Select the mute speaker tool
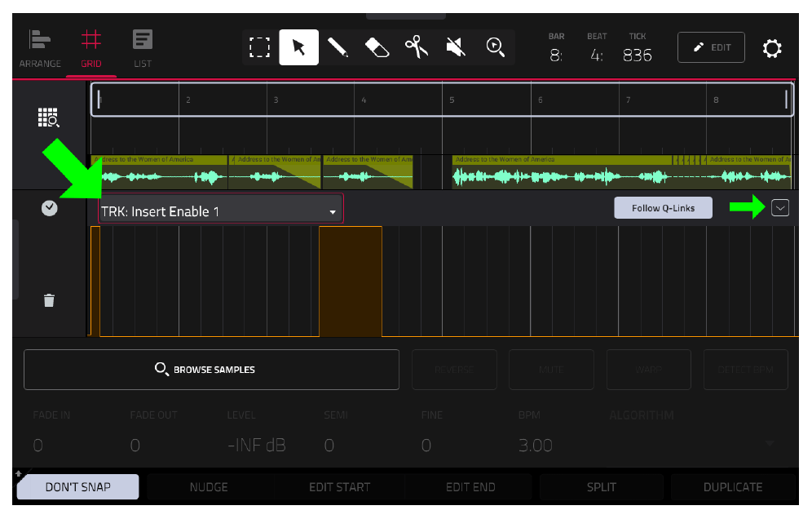 [456, 47]
